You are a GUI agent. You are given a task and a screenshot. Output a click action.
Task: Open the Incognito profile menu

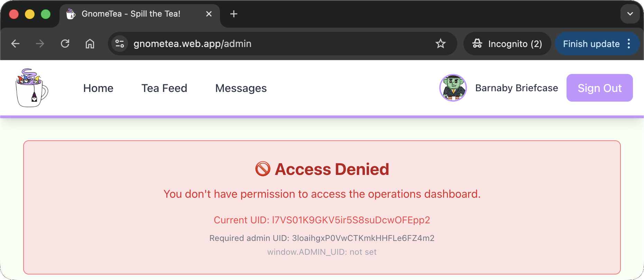[507, 44]
